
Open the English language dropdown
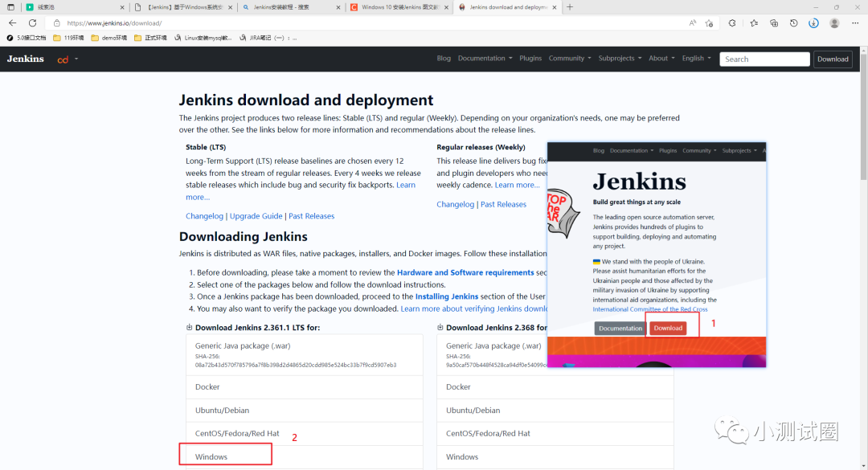(696, 58)
